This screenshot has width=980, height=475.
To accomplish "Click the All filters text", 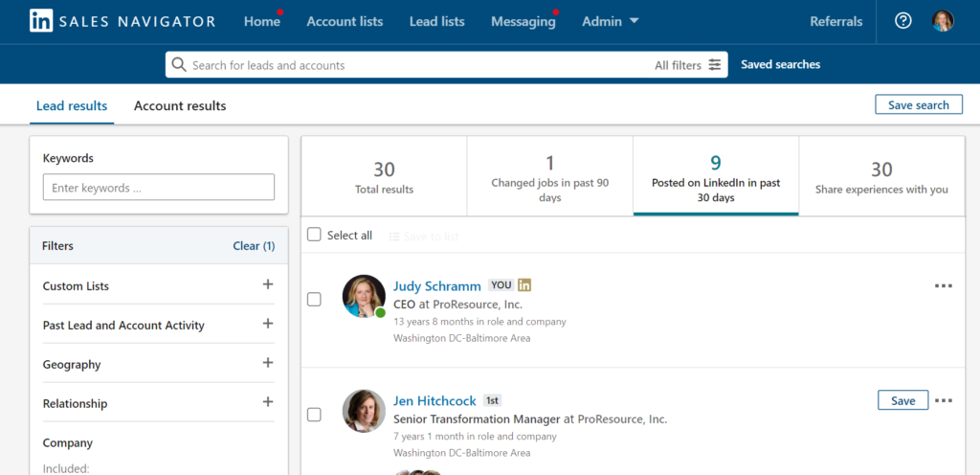I will tap(678, 65).
